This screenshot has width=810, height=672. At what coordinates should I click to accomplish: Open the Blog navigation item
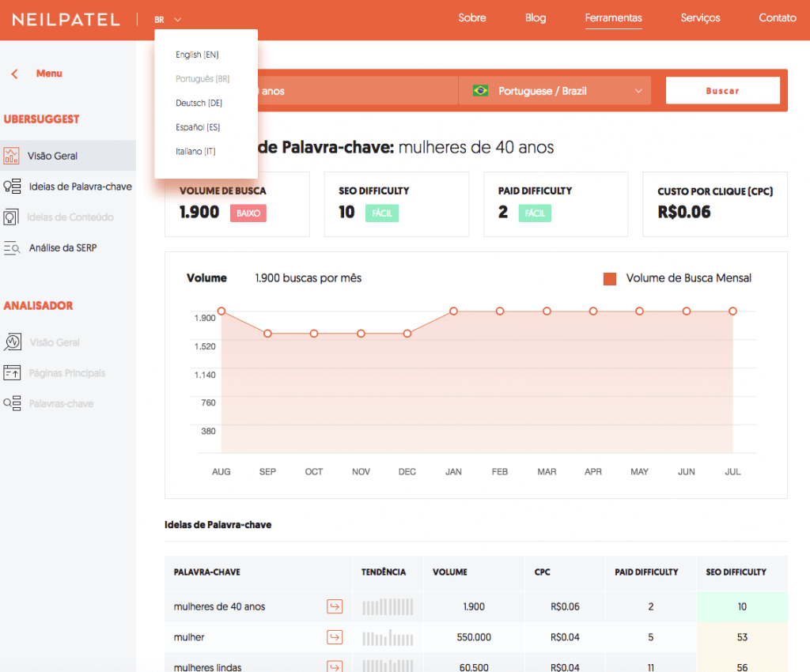click(536, 17)
